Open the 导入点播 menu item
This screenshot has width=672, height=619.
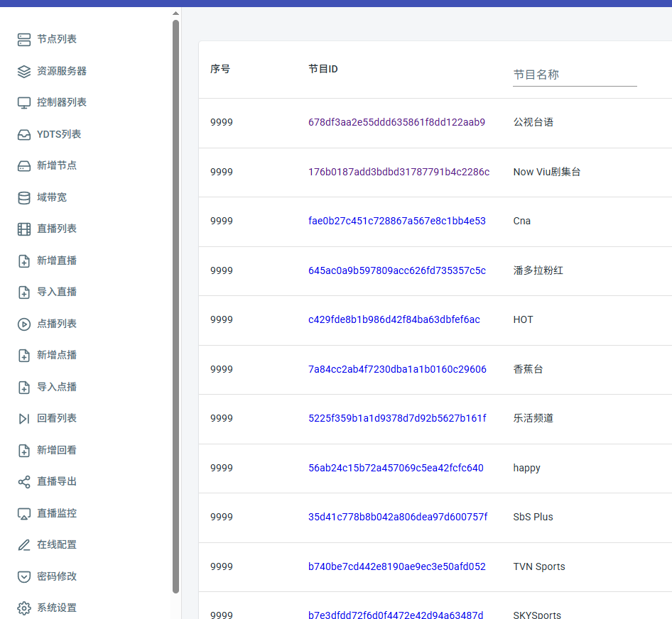(57, 387)
